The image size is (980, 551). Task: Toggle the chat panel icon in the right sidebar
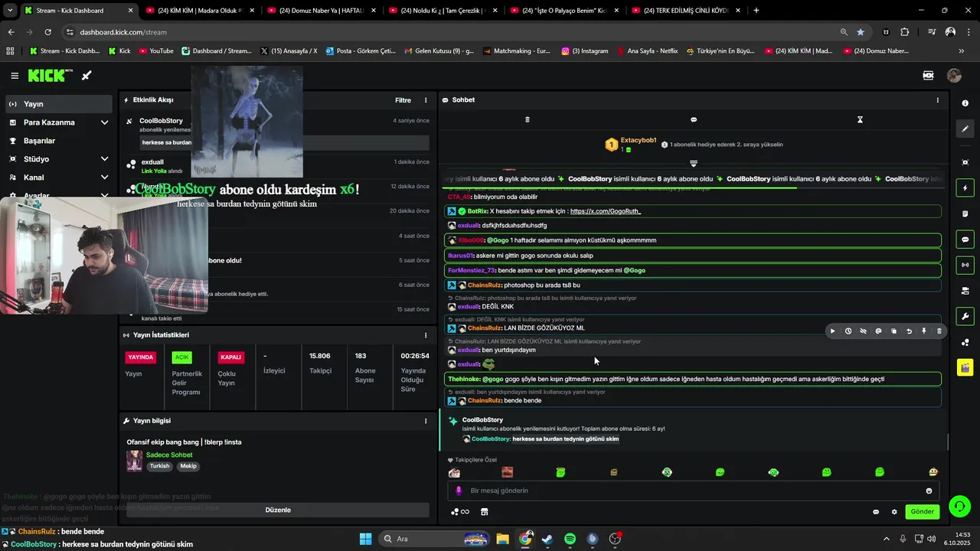coord(965,240)
